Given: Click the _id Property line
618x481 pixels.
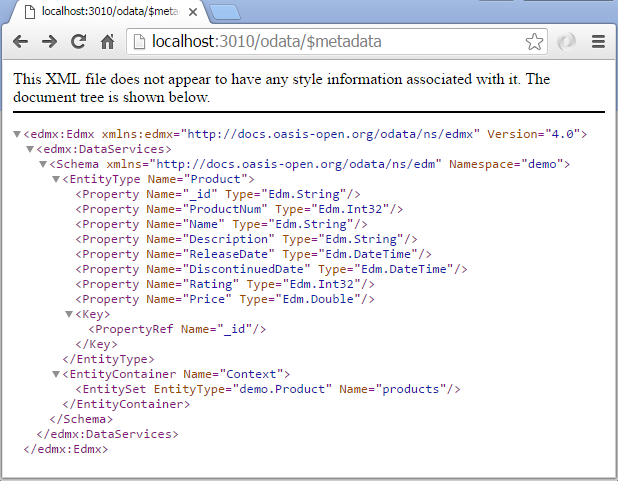Looking at the screenshot, I should click(218, 194).
